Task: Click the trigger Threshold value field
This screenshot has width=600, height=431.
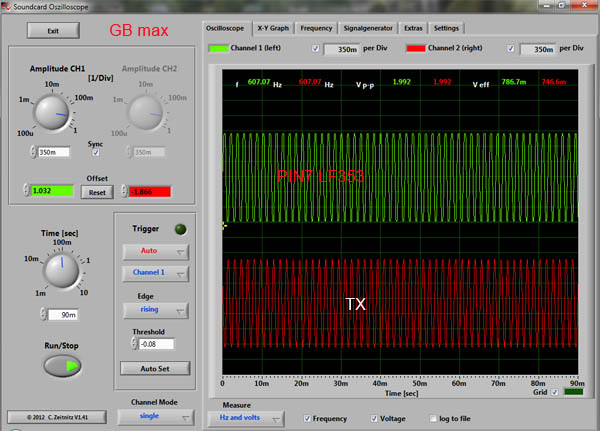Action: [x=157, y=344]
